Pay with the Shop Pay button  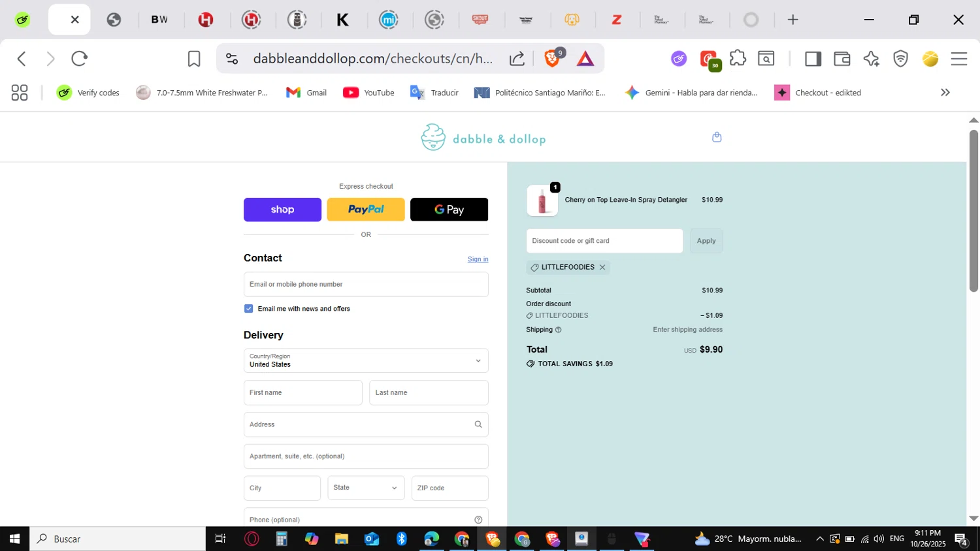pyautogui.click(x=282, y=210)
